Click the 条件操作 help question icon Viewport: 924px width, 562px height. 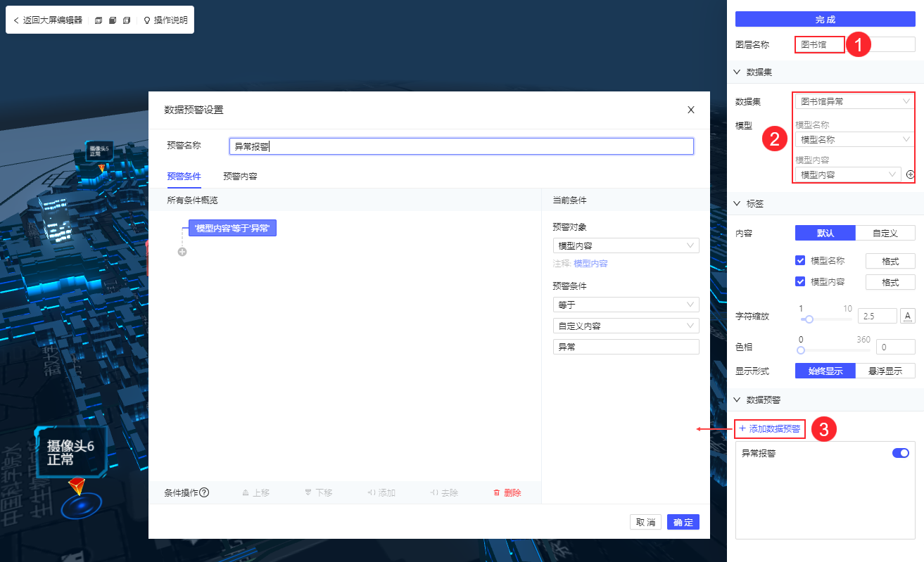point(204,492)
